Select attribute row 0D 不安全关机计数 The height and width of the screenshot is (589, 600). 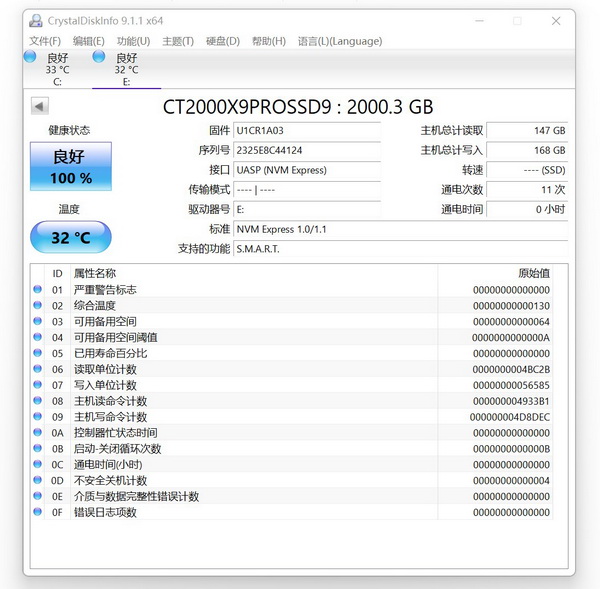click(292, 480)
